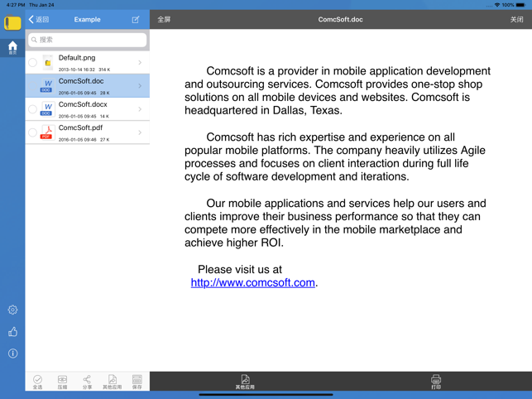
Task: Open the ComcSoft.doc file name
Action: point(81,81)
